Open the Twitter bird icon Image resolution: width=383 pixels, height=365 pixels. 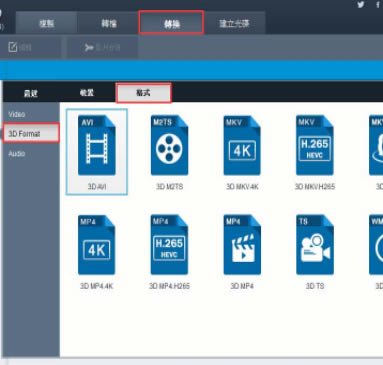pos(361,5)
